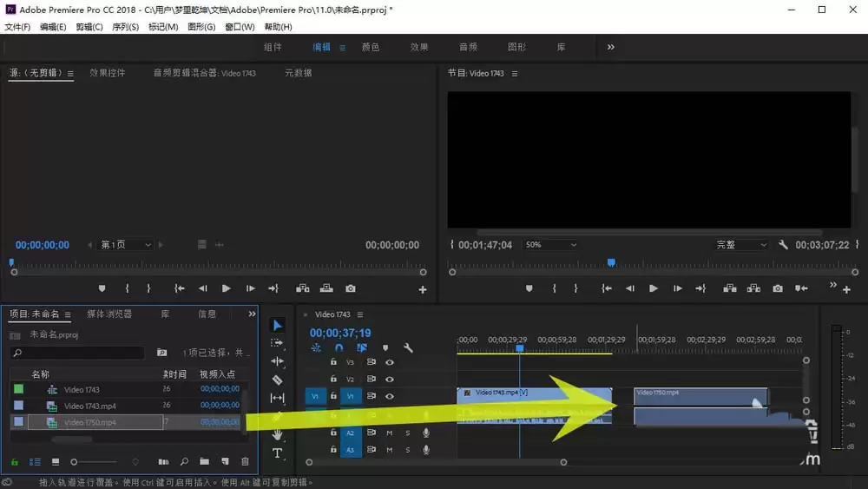The image size is (868, 489).
Task: Switch to the 效果控件 tab
Action: [108, 73]
